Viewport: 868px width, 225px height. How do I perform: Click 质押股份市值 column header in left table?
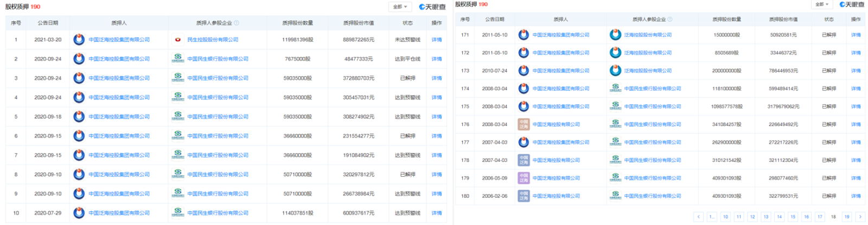(x=359, y=23)
